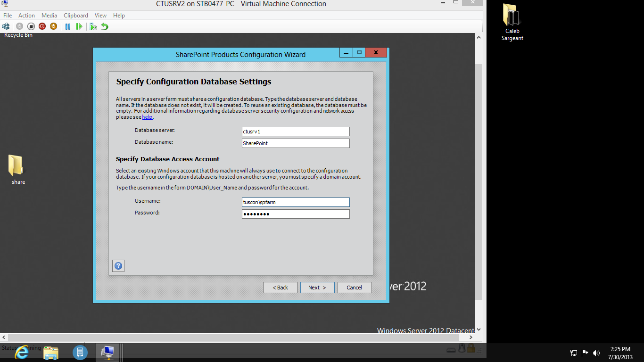Pause the virtual machine
Screen dimensions: 644x362
68,26
